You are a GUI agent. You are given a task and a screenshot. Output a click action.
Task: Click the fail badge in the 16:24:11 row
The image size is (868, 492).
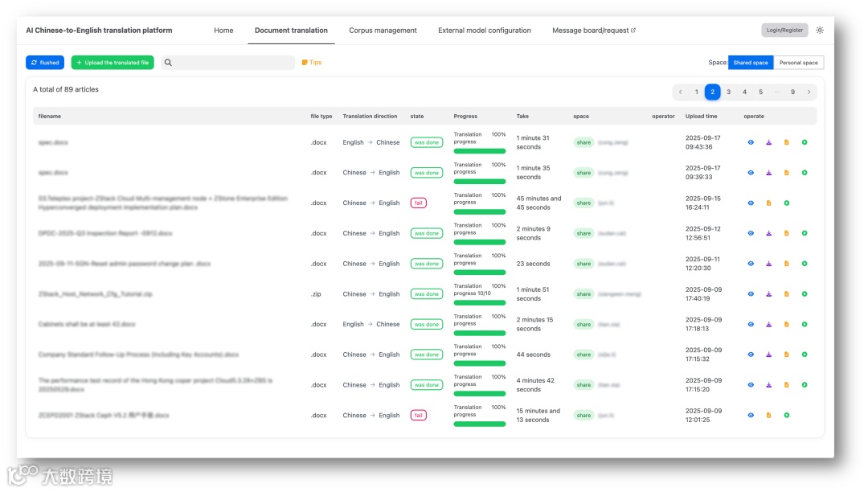click(x=419, y=203)
